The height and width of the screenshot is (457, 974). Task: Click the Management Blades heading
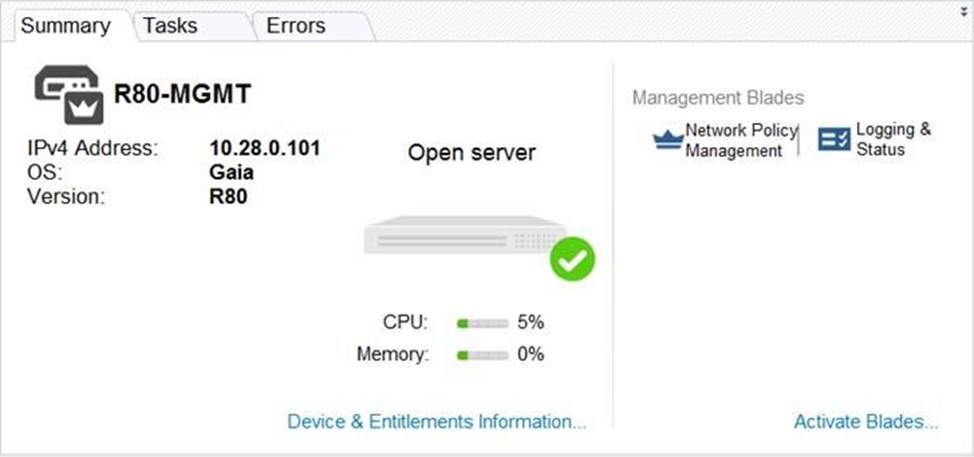click(x=718, y=97)
